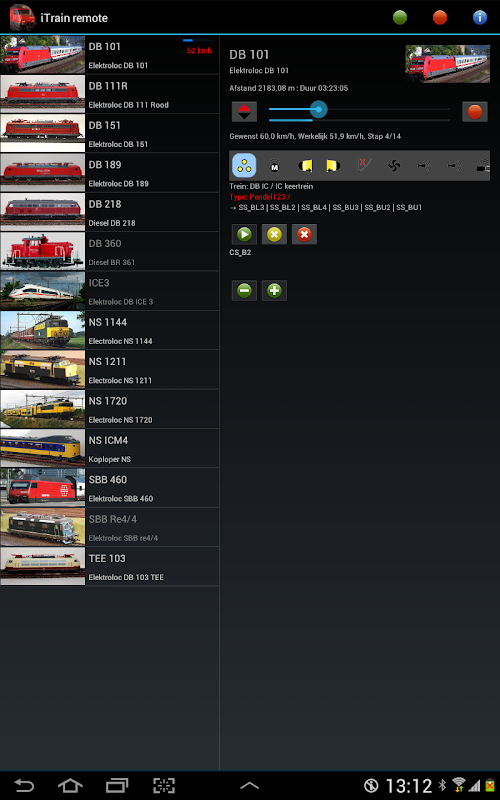
Task: Tap the SBB 460 red locomotive thumbnail
Action: (x=42, y=488)
